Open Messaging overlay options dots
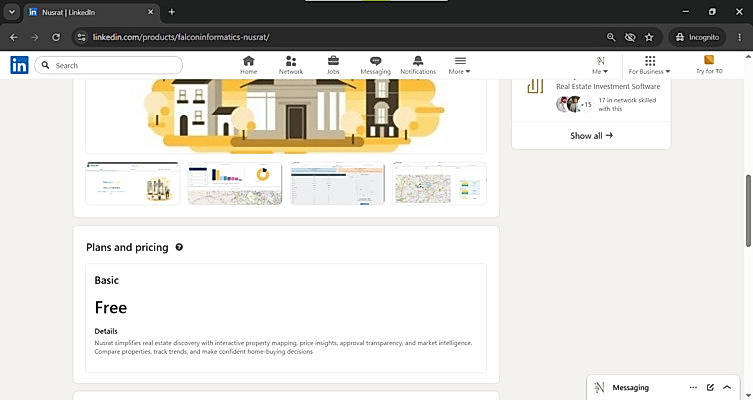The height and width of the screenshot is (400, 753). [x=693, y=387]
